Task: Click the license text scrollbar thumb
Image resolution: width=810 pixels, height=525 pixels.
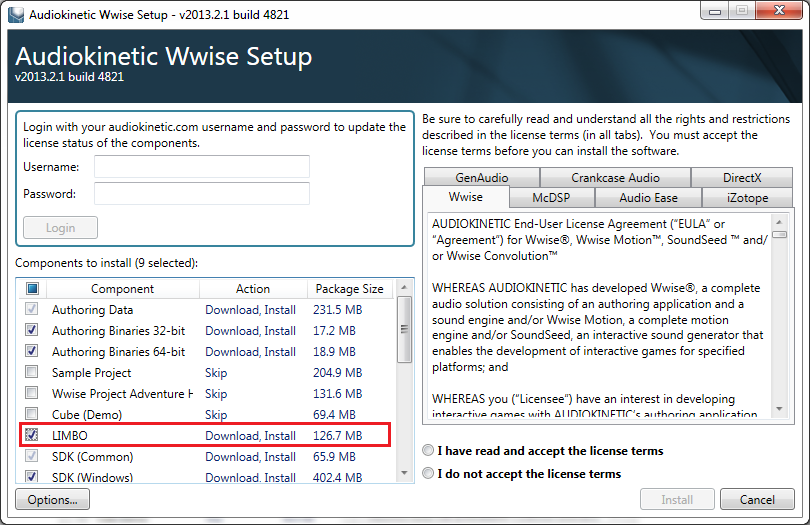Action: [x=779, y=235]
